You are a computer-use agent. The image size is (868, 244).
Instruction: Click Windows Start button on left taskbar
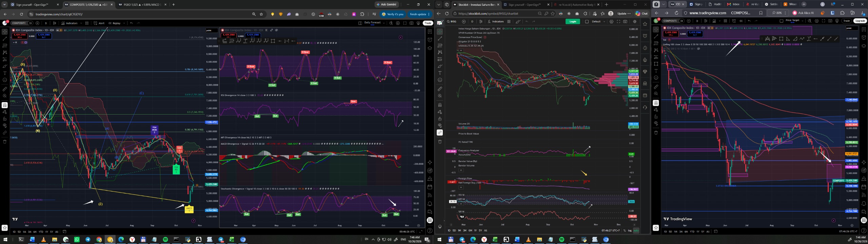[x=5, y=240]
